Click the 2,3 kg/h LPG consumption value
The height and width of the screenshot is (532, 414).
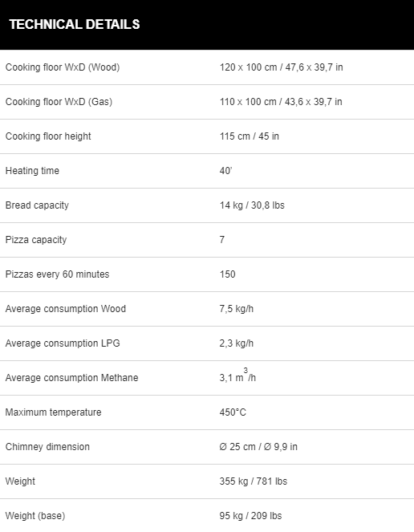click(236, 343)
